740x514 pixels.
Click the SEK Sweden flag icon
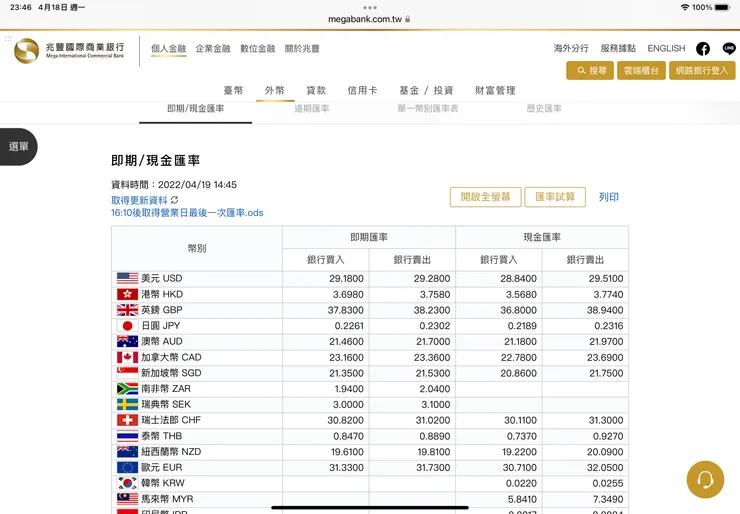click(127, 404)
